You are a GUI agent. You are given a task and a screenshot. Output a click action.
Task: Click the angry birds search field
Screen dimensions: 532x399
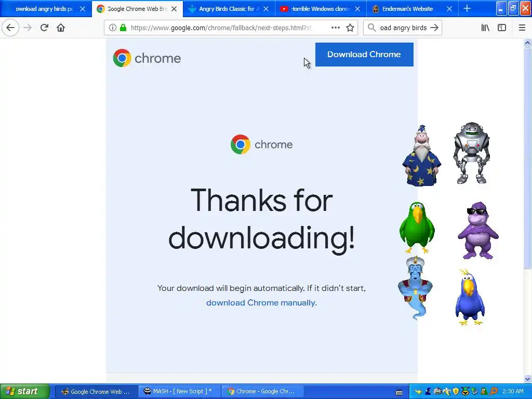click(x=403, y=28)
